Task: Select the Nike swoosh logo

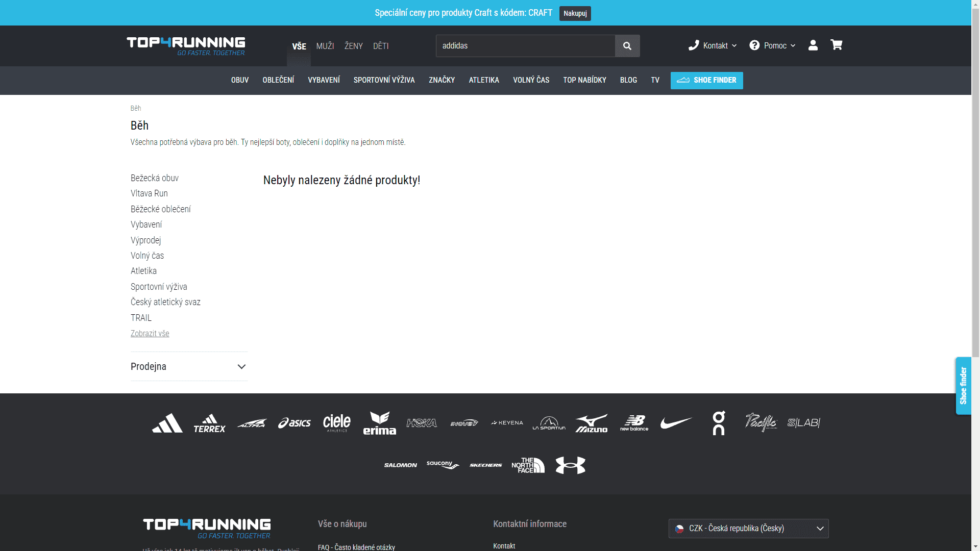Action: point(676,423)
